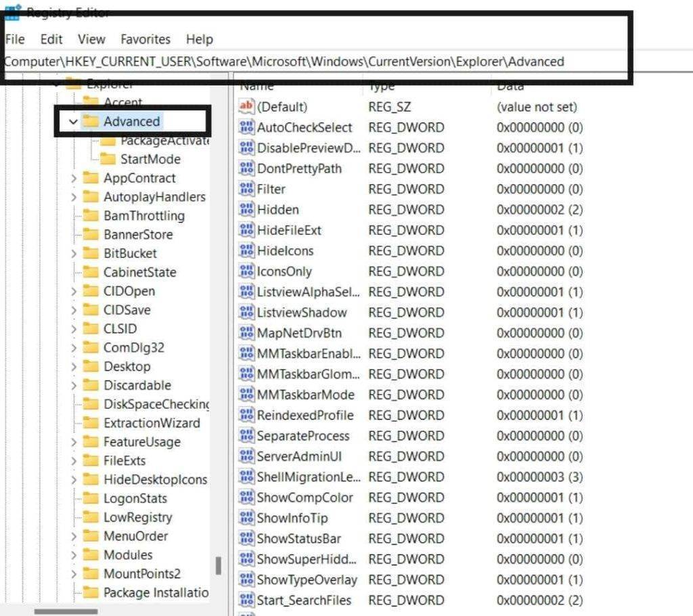Open the Favorites menu
Screen dimensions: 693x616
145,39
